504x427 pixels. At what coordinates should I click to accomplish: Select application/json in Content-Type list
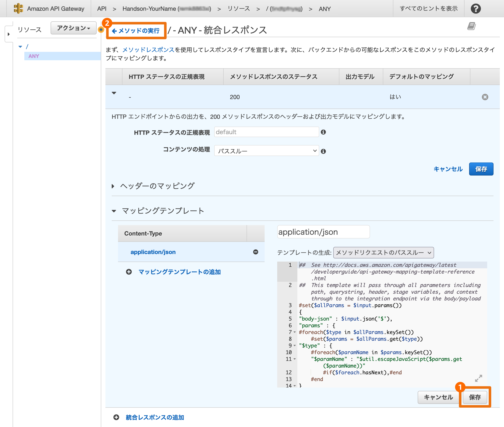tap(153, 252)
